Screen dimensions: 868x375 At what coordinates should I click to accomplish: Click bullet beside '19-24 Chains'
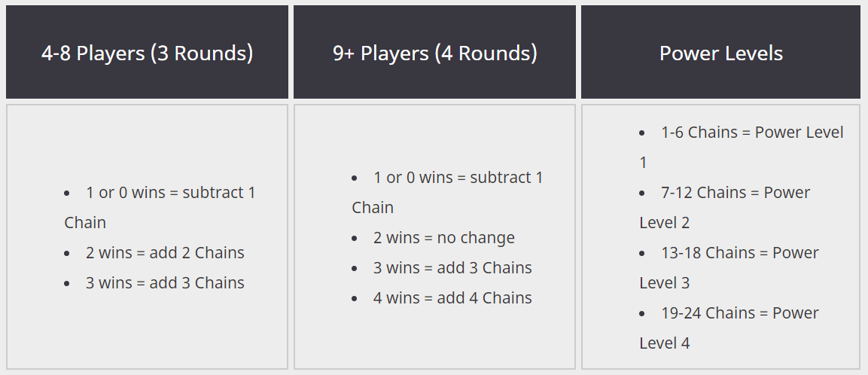pos(642,313)
